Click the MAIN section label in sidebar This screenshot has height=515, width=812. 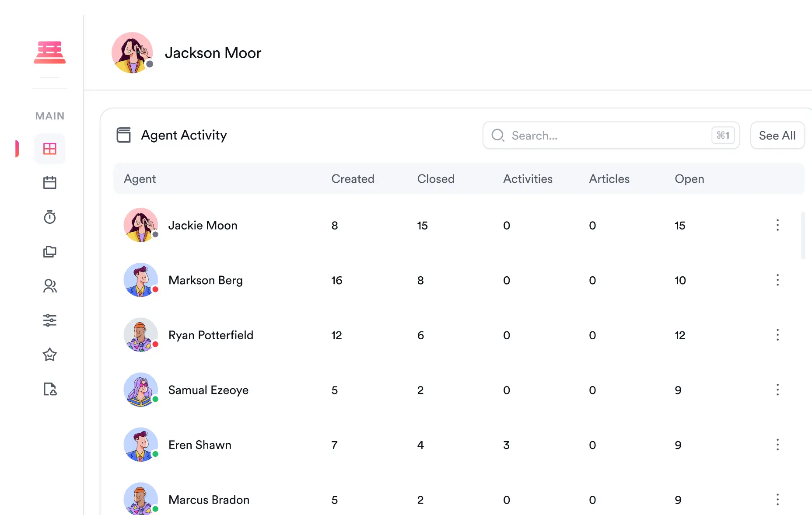(x=50, y=116)
